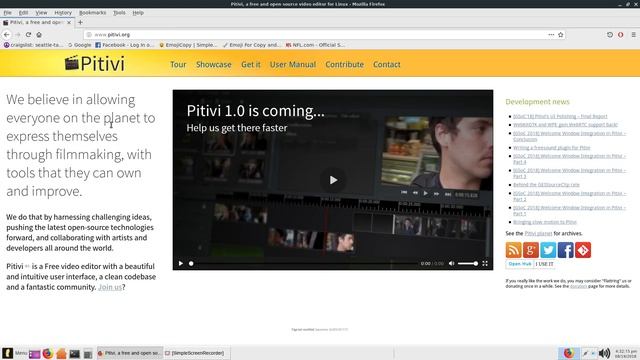This screenshot has height=360, width=640.
Task: Open the craigslist seattle bookmark
Action: click(x=33, y=45)
